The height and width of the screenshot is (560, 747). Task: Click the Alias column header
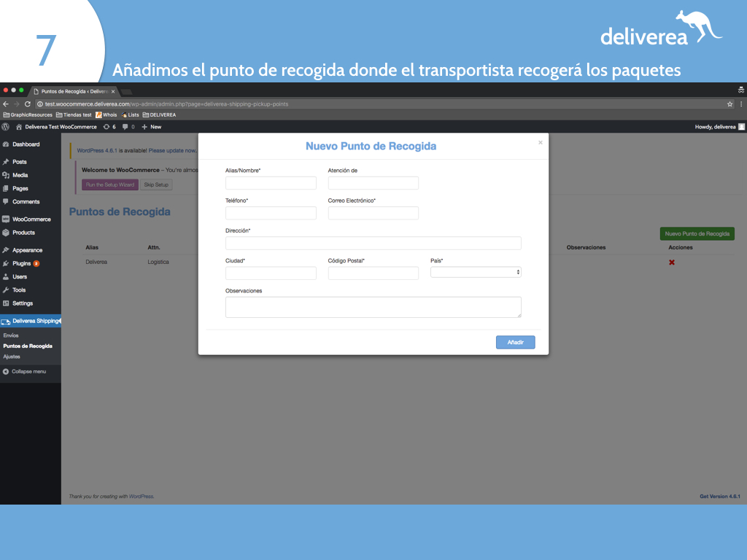[x=92, y=248]
